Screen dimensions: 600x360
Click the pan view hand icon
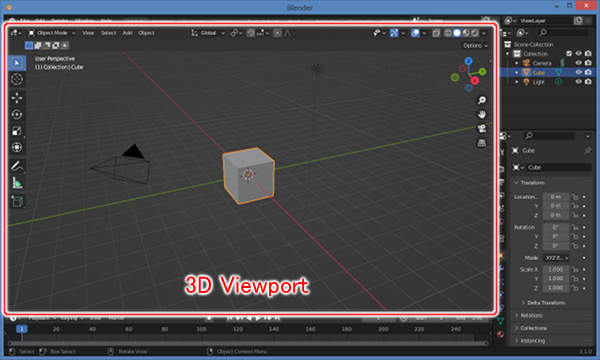coord(482,114)
